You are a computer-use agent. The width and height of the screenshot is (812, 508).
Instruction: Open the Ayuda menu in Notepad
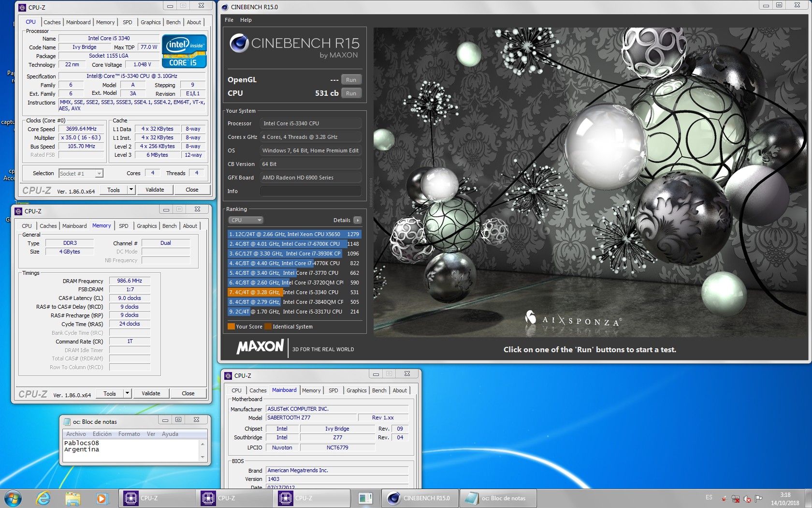coord(170,434)
